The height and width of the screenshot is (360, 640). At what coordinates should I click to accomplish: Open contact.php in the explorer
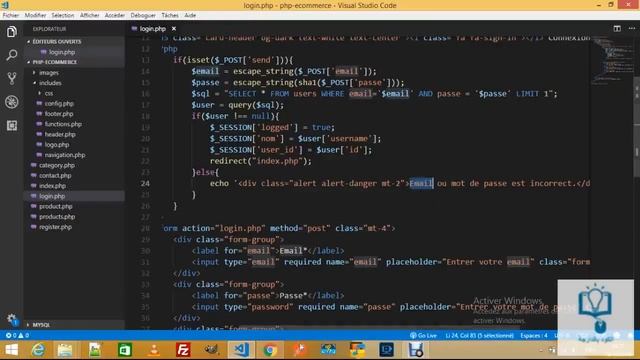click(x=55, y=176)
